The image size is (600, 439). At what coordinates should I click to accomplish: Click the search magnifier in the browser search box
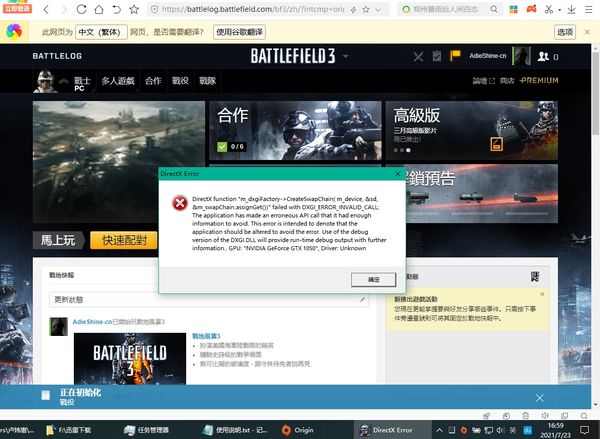coord(494,9)
